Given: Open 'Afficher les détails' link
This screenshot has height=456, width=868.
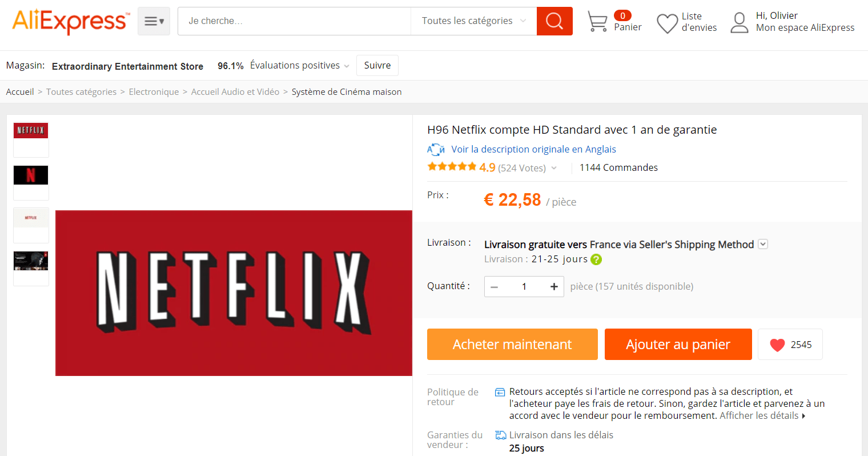Looking at the screenshot, I should pyautogui.click(x=762, y=415).
